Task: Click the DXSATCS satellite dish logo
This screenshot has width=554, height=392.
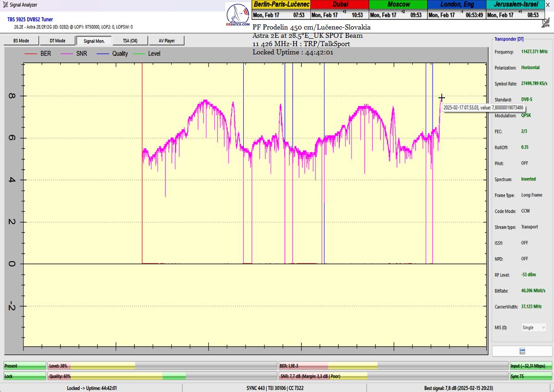Action: click(238, 17)
